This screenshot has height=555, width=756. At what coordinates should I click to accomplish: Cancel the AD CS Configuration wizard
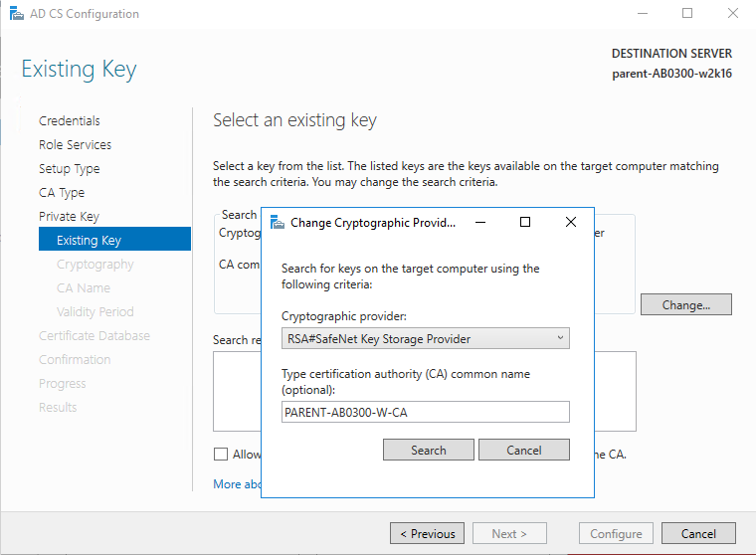(x=698, y=533)
